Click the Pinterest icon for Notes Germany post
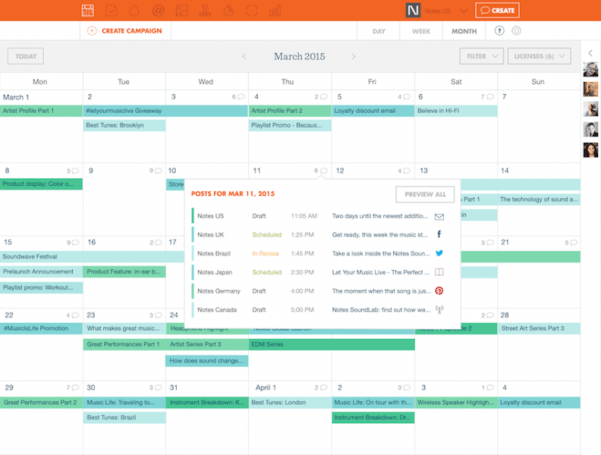The image size is (601, 455). coord(438,290)
